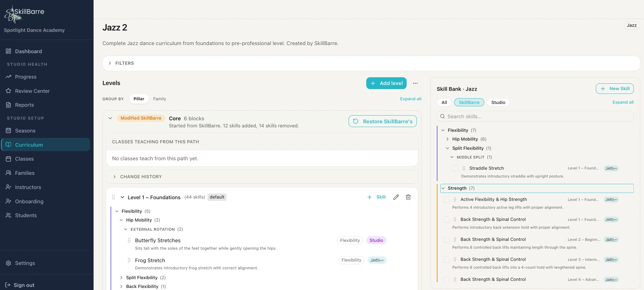Edit Level 1 – Foundations with pencil icon

point(396,197)
